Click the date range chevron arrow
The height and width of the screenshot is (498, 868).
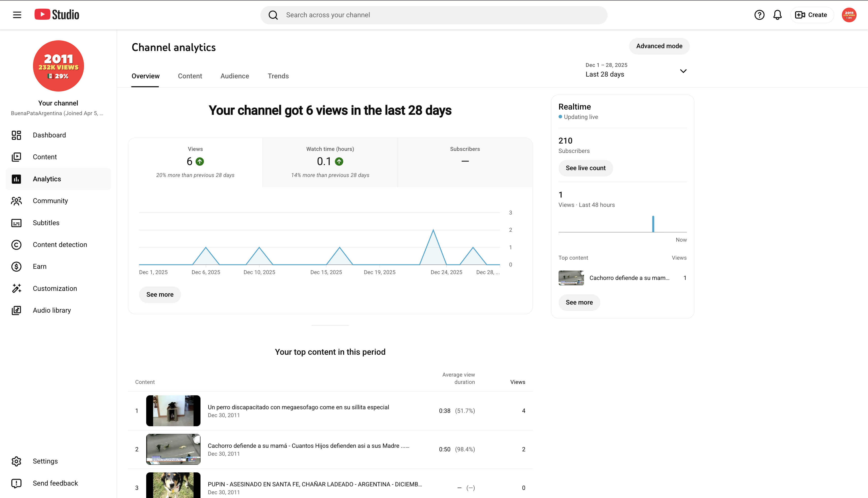pyautogui.click(x=683, y=71)
